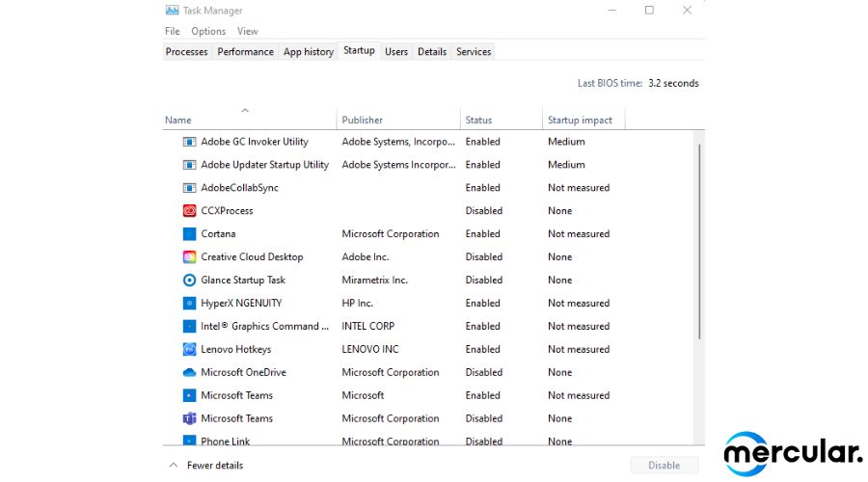Image resolution: width=868 pixels, height=482 pixels.
Task: Select the AdobeCollabSync entry name
Action: 240,188
